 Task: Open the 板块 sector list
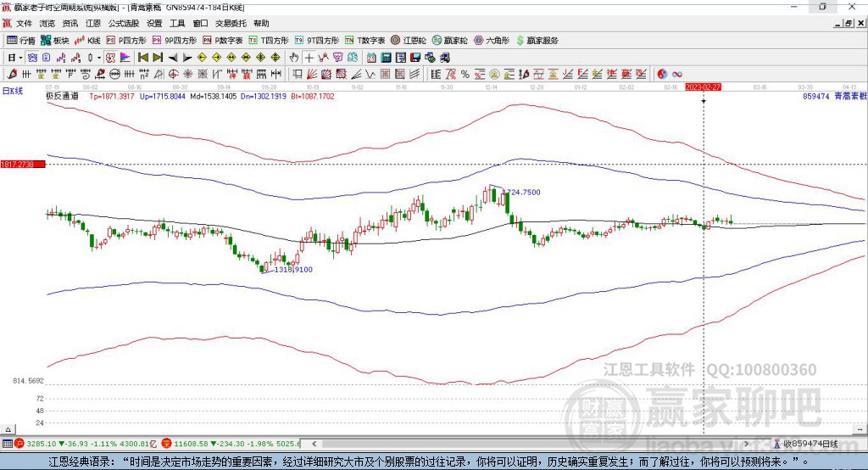[55, 40]
